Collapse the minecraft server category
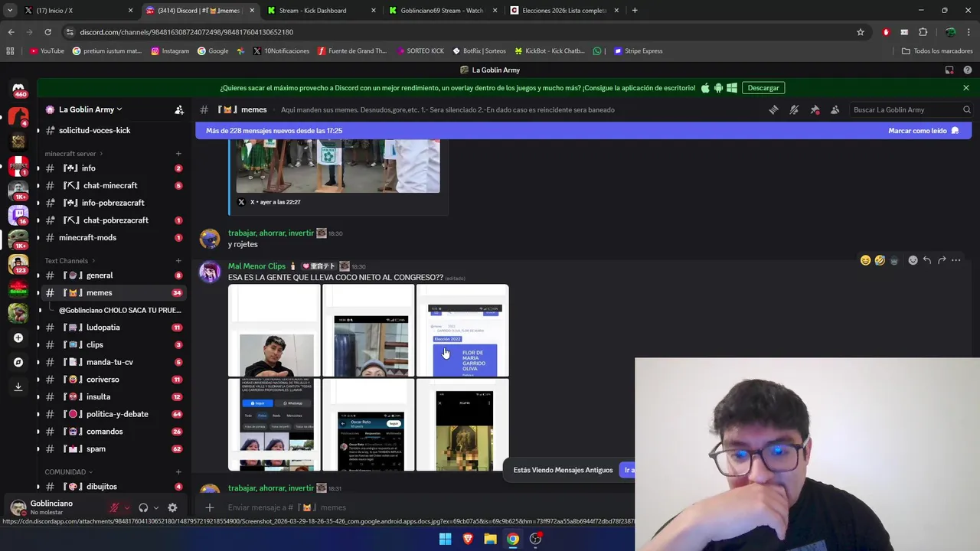 click(73, 154)
